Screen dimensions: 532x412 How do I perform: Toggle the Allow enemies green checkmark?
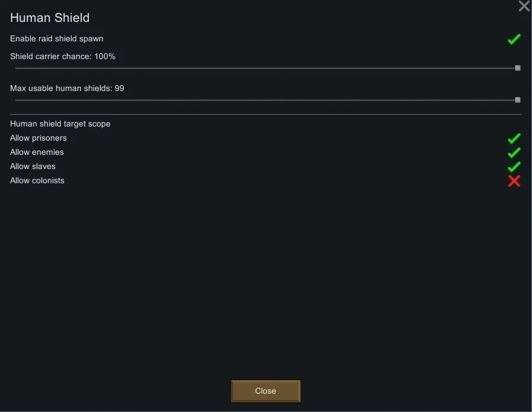[514, 153]
